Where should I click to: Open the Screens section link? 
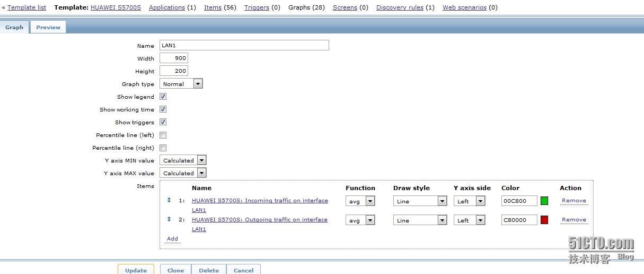[x=345, y=7]
